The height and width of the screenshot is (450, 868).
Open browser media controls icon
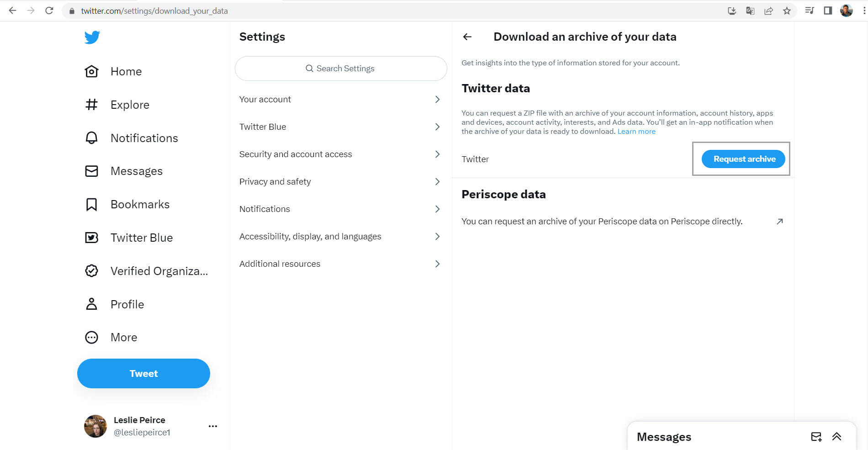click(x=810, y=11)
